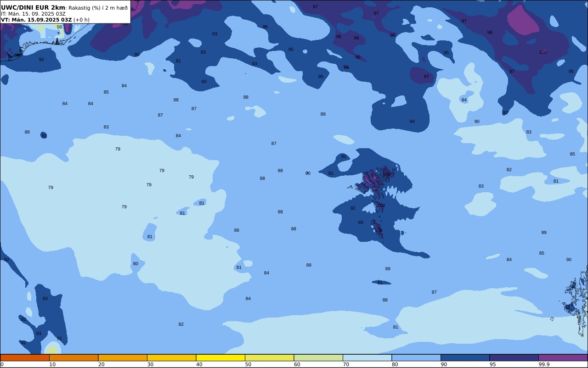The height and width of the screenshot is (368, 588).
Task: Click the legend tick label 50
Action: point(248,364)
